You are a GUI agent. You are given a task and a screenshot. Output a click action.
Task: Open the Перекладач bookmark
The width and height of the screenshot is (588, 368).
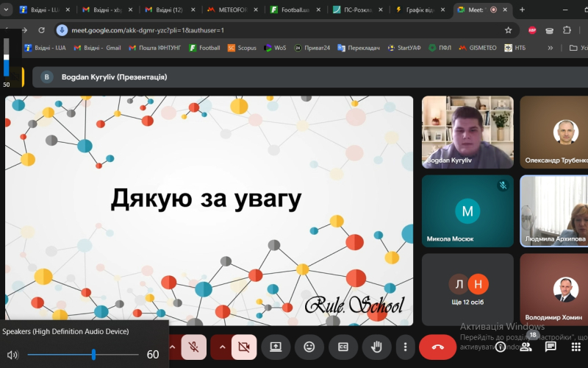[359, 48]
